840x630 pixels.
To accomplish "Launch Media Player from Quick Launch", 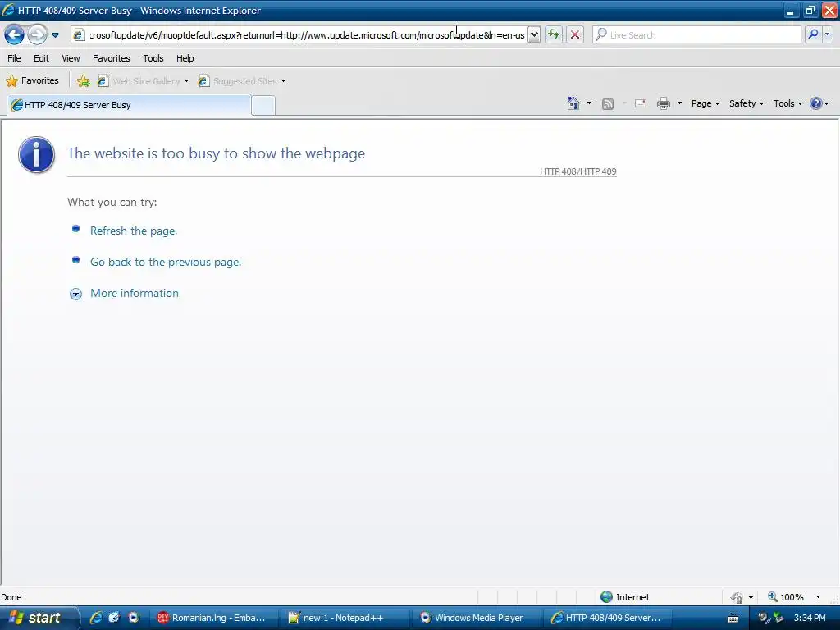I will tap(133, 618).
